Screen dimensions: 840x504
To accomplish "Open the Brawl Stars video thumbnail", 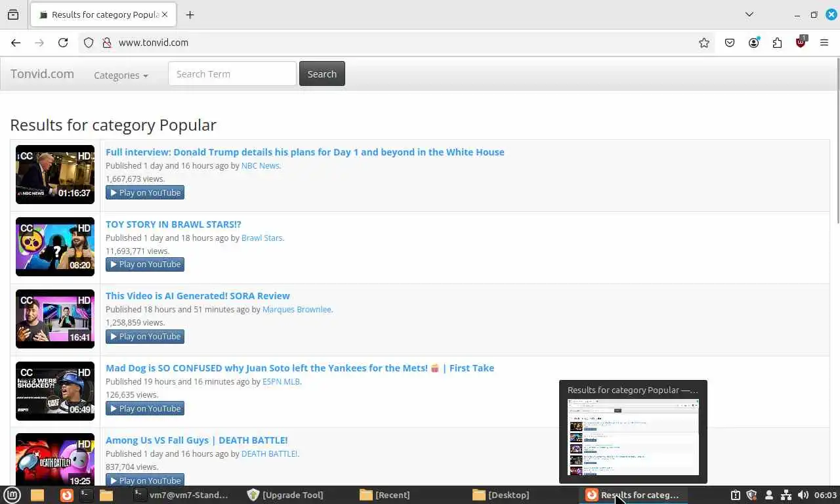I will 55,247.
